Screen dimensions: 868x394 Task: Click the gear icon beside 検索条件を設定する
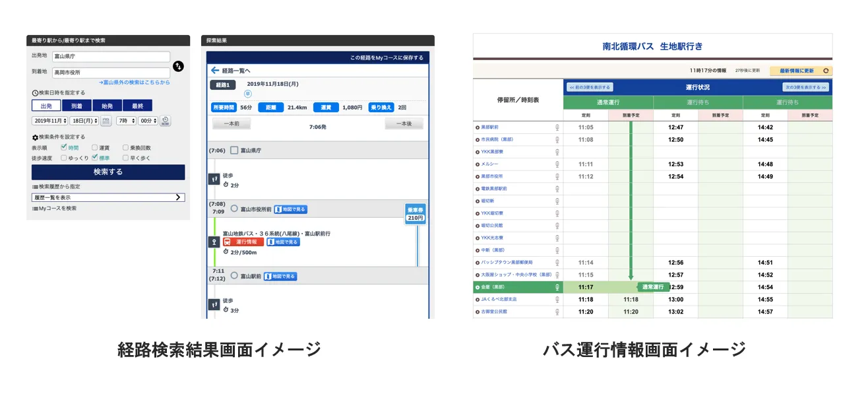point(35,137)
